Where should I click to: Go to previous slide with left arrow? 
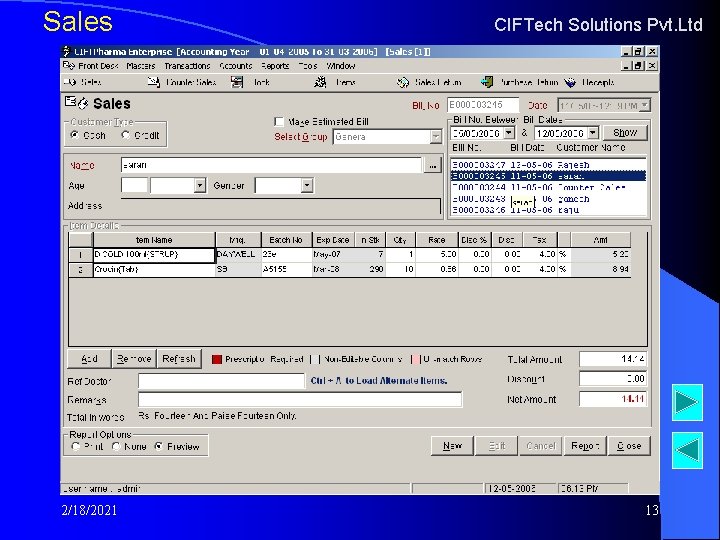687,450
